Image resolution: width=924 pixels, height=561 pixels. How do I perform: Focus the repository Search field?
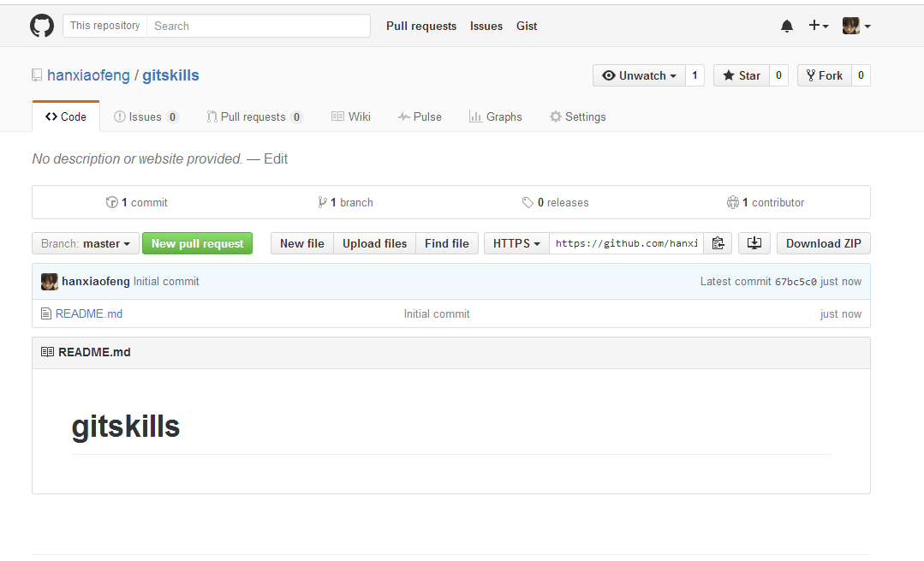coord(258,26)
